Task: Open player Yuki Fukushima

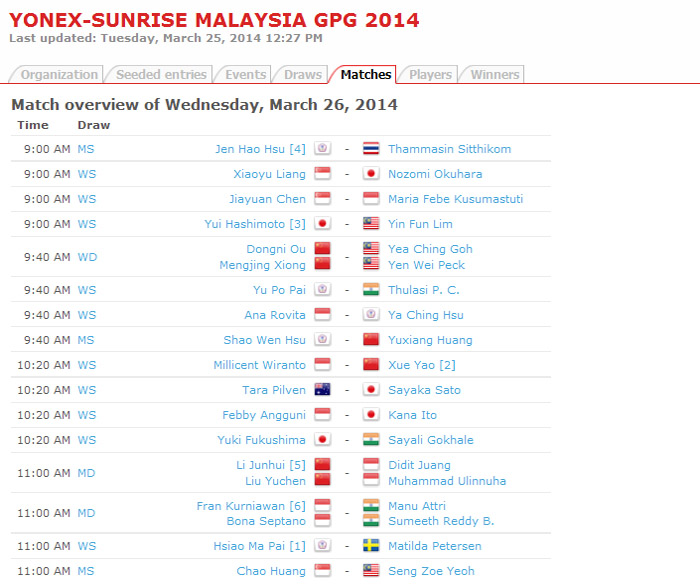Action: [262, 440]
